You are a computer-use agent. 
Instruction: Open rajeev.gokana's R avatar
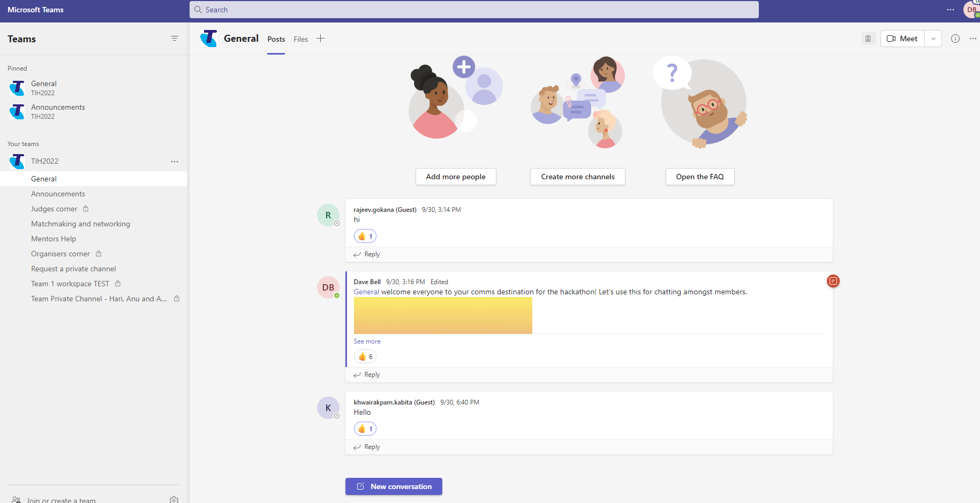click(x=328, y=215)
